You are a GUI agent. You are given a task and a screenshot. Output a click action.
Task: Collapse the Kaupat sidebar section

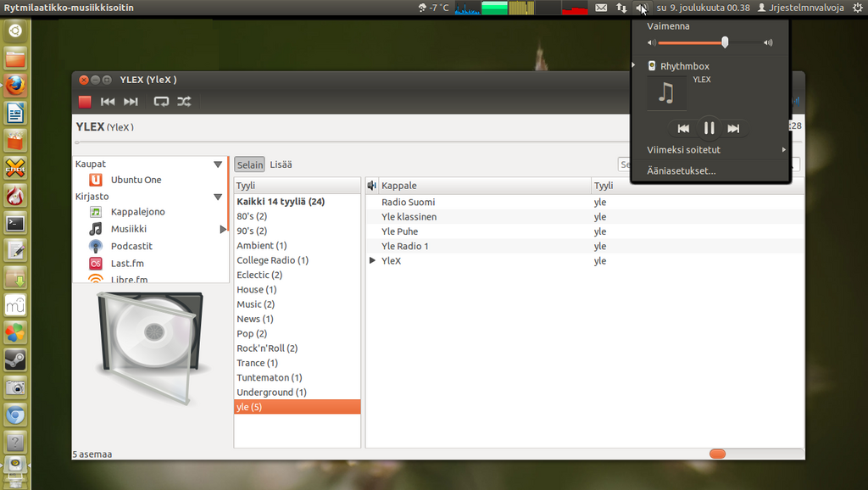218,164
